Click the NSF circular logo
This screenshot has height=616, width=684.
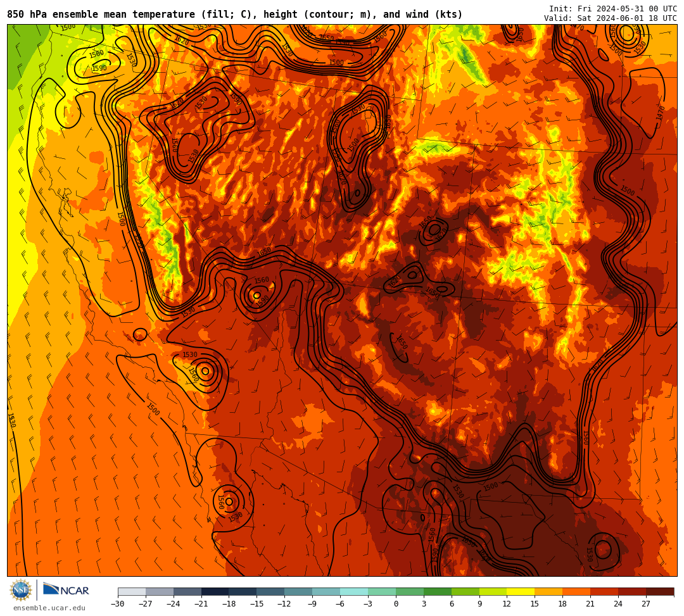[x=20, y=590]
